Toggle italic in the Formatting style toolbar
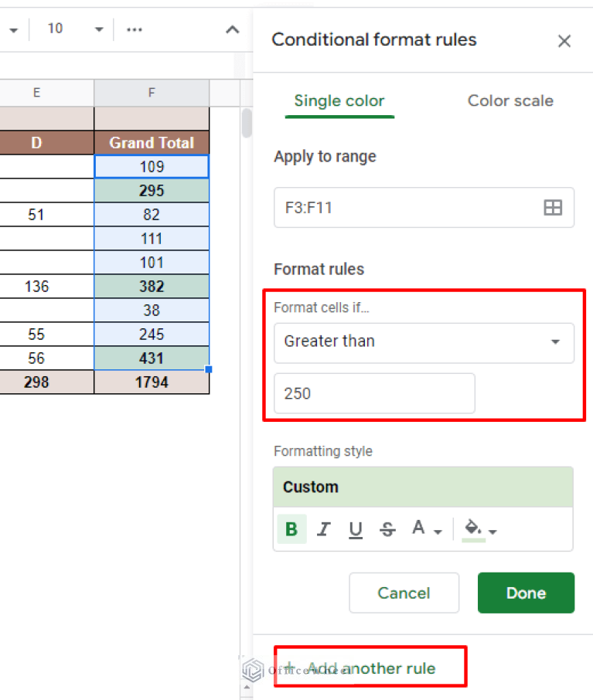The width and height of the screenshot is (593, 700). click(323, 529)
